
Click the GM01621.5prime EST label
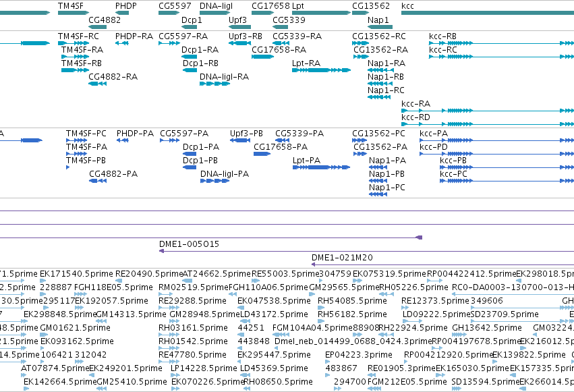pyautogui.click(x=75, y=329)
